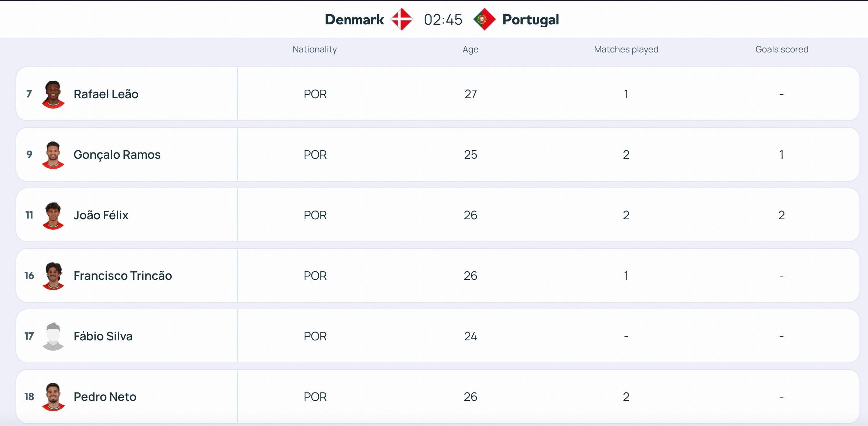Click the Goals scored column header

tap(782, 49)
